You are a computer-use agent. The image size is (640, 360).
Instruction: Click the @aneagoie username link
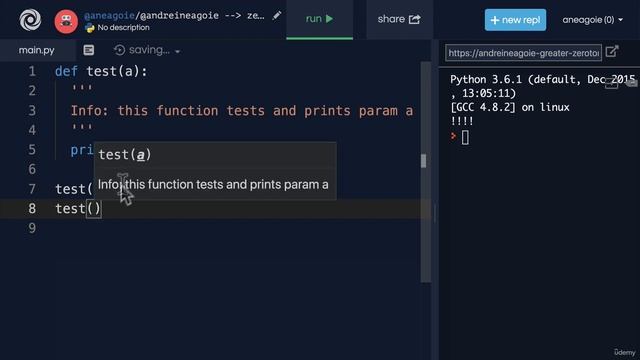109,16
